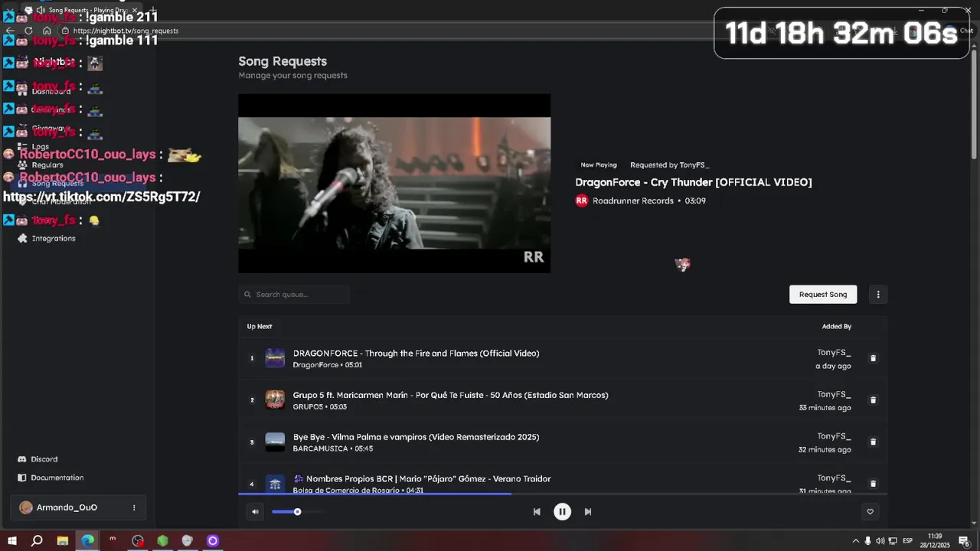This screenshot has width=980, height=551.
Task: Open File Explorer from taskbar
Action: tap(63, 540)
